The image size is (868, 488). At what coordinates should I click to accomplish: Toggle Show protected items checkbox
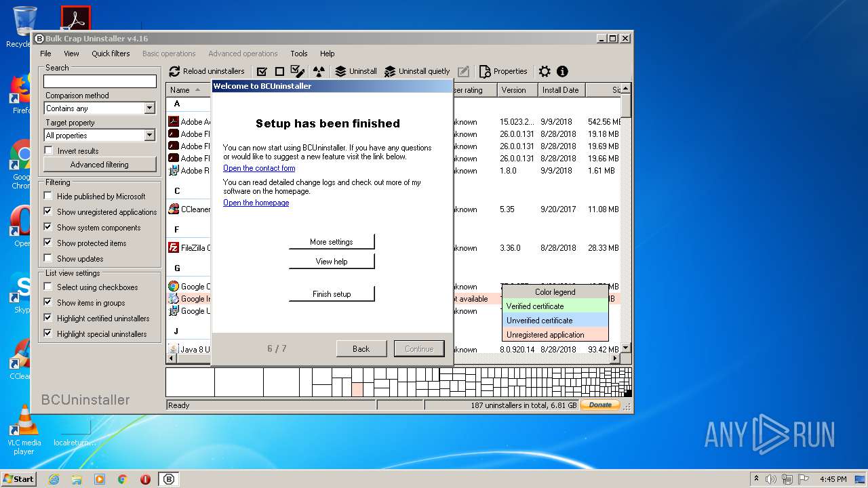pos(48,243)
